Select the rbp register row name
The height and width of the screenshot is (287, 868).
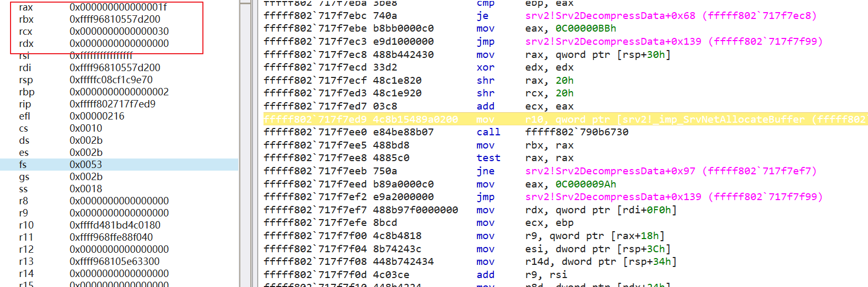point(26,92)
